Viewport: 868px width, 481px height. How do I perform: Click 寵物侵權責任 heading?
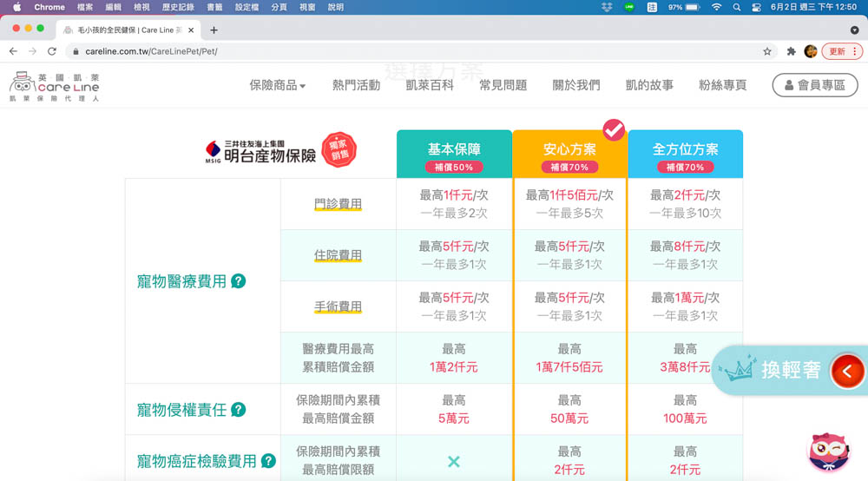pyautogui.click(x=181, y=410)
